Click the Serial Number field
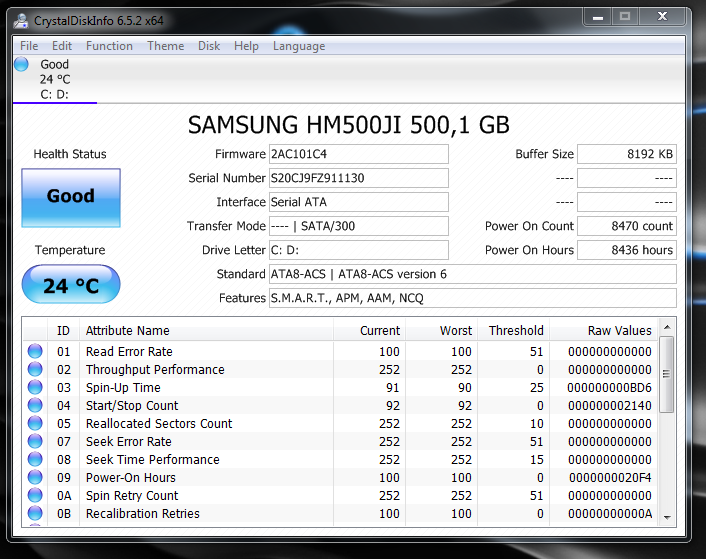 click(x=358, y=178)
